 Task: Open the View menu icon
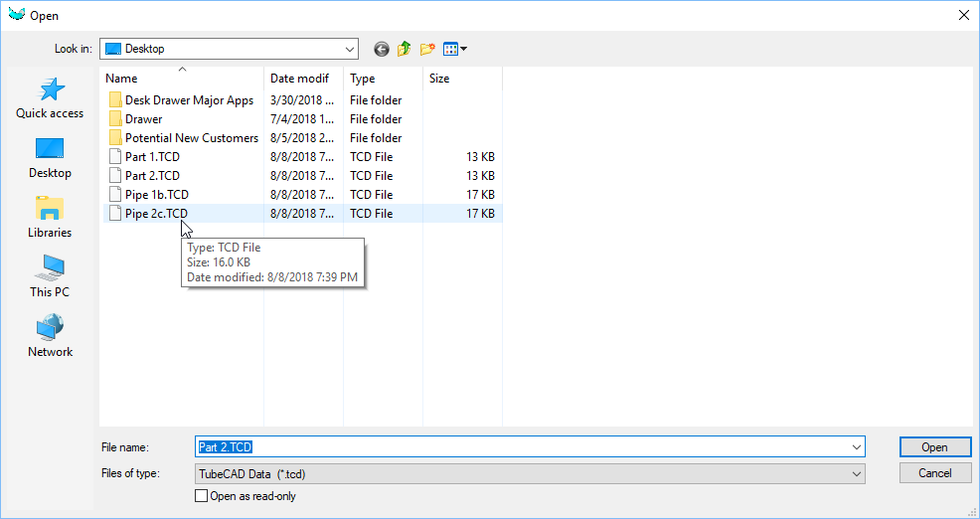pyautogui.click(x=454, y=49)
